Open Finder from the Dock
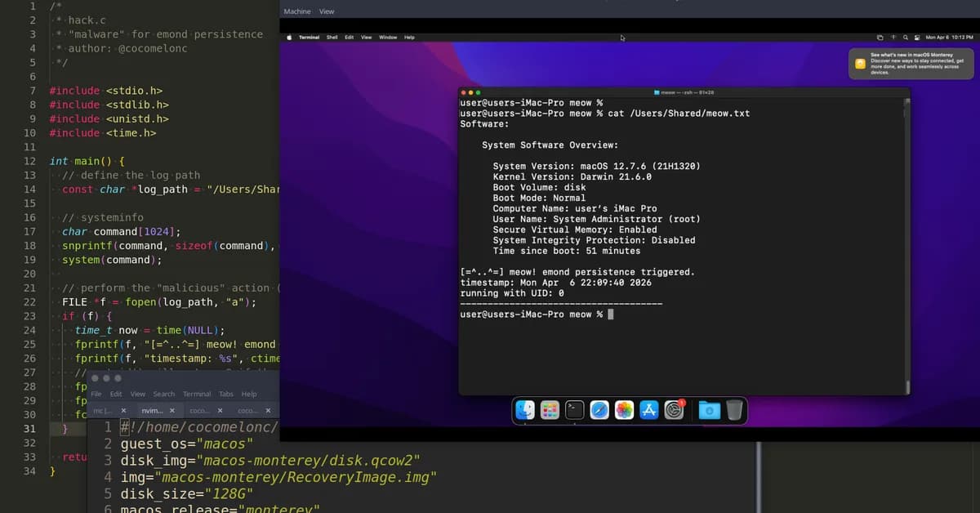 pyautogui.click(x=525, y=409)
